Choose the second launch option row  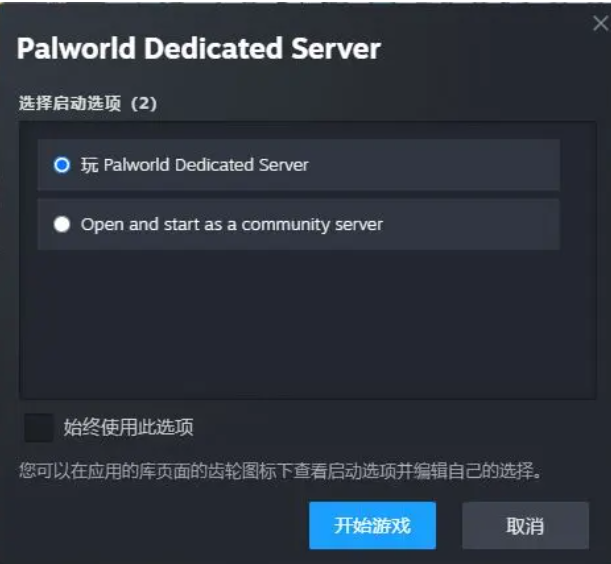(298, 224)
